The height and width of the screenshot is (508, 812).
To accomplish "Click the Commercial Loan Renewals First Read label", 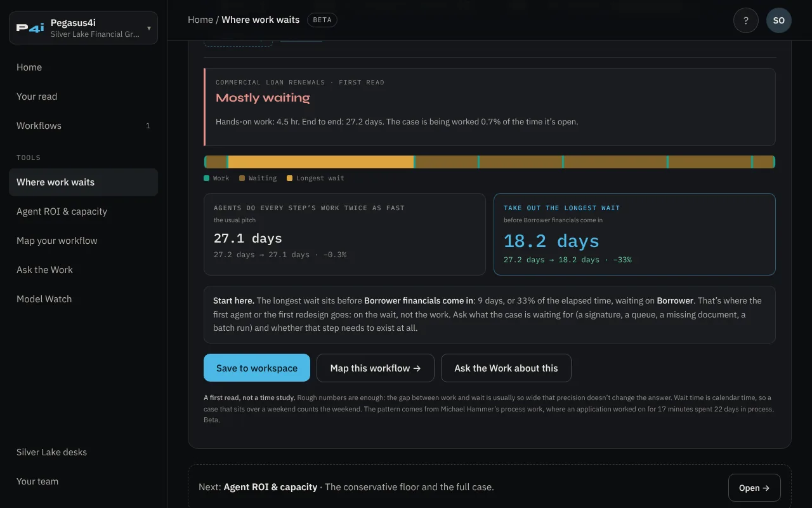I will 300,83.
